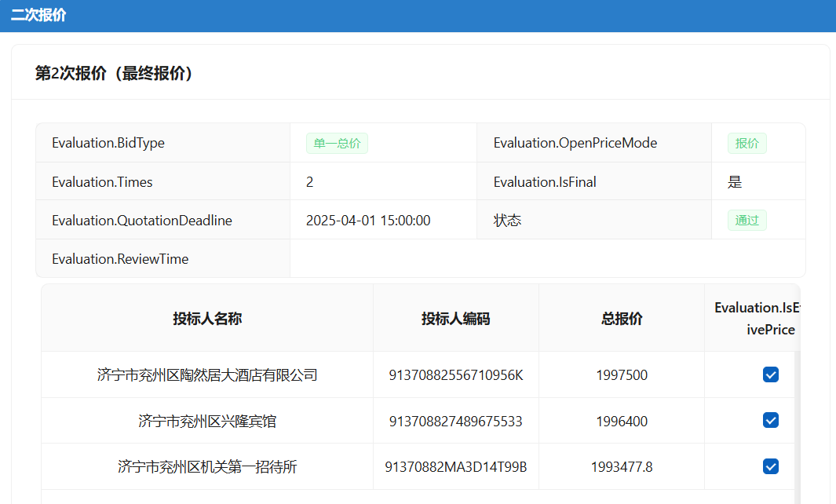Click the 状态 label
This screenshot has height=504, width=836.
[507, 221]
